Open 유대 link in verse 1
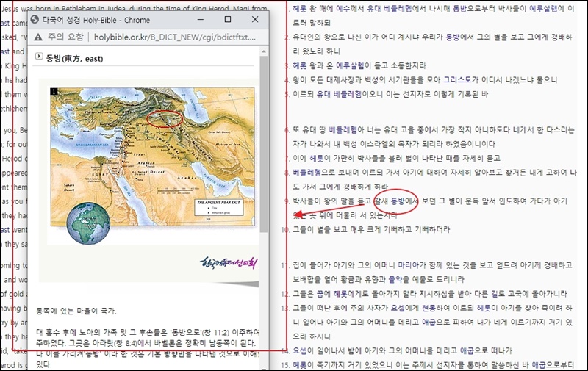 click(373, 9)
